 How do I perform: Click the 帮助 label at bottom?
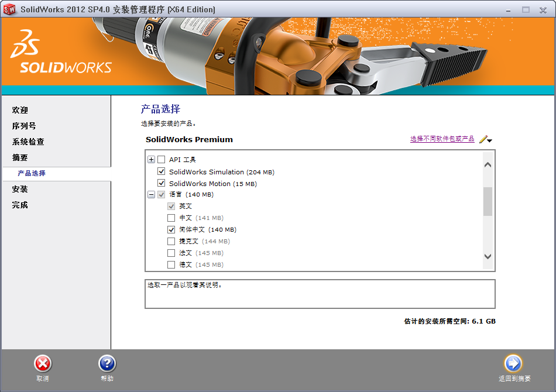point(107,379)
